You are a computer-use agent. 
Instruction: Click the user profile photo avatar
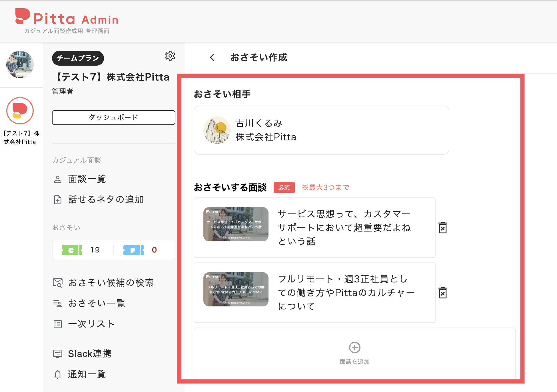coord(20,64)
